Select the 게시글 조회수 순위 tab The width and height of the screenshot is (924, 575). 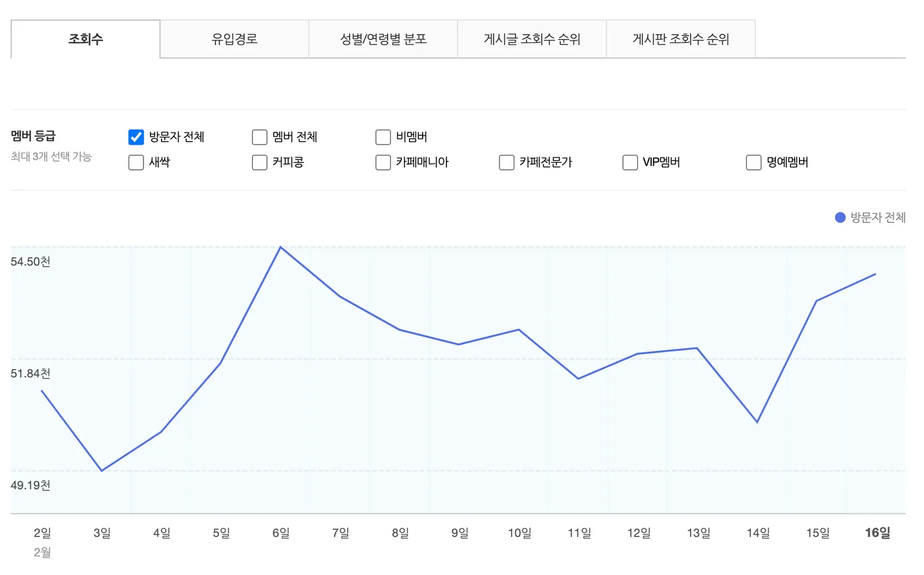(x=532, y=39)
